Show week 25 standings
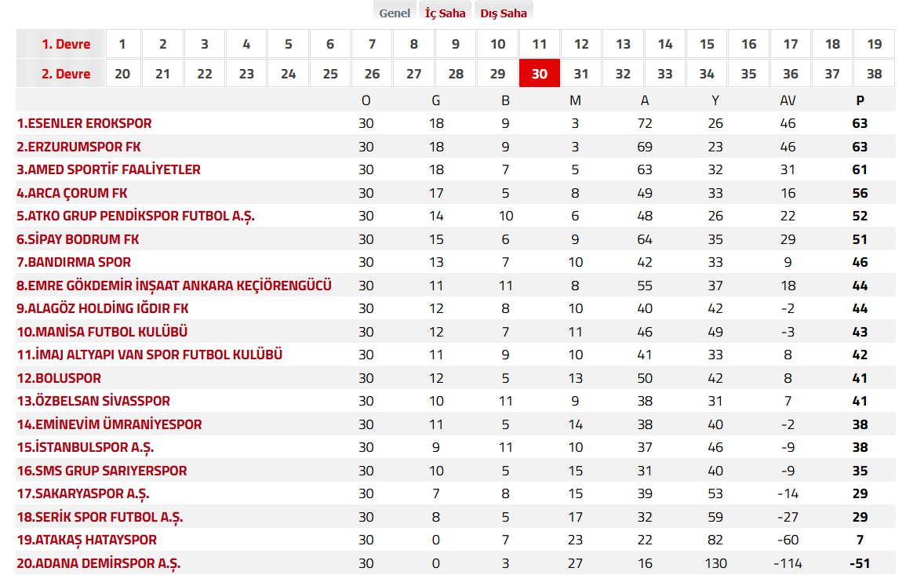Image resolution: width=924 pixels, height=575 pixels. pos(330,74)
